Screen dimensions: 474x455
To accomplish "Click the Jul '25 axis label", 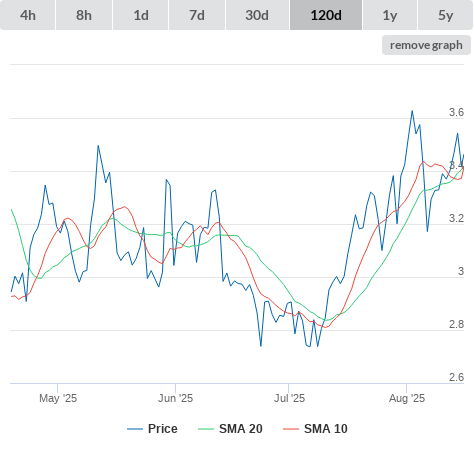I will click(289, 398).
